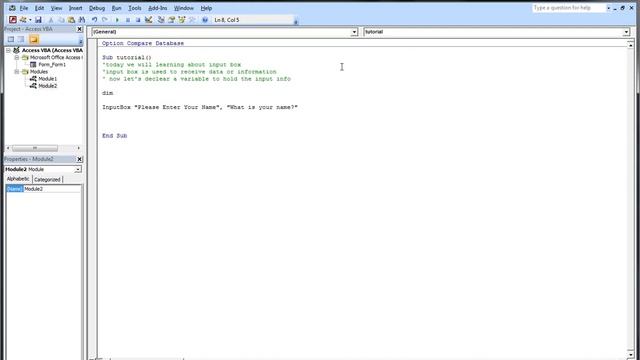Open the Object Browser toolbar icon
The image size is (640, 360).
coord(182,20)
